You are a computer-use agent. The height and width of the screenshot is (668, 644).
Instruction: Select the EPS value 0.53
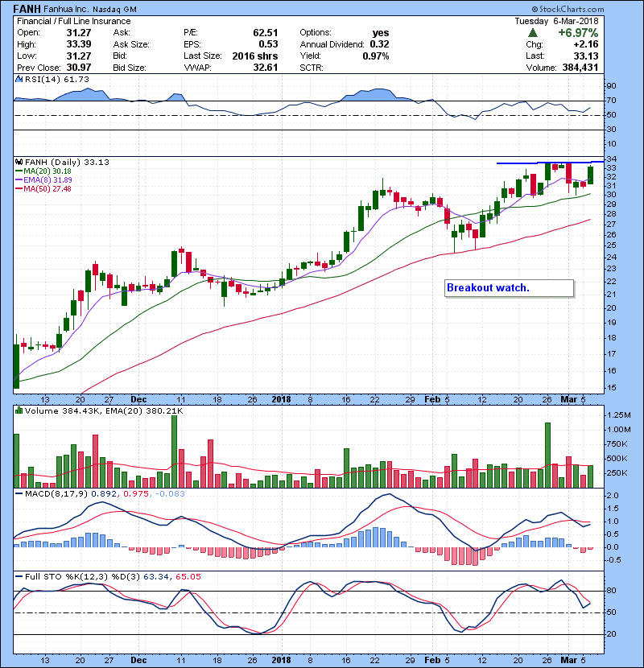[268, 44]
